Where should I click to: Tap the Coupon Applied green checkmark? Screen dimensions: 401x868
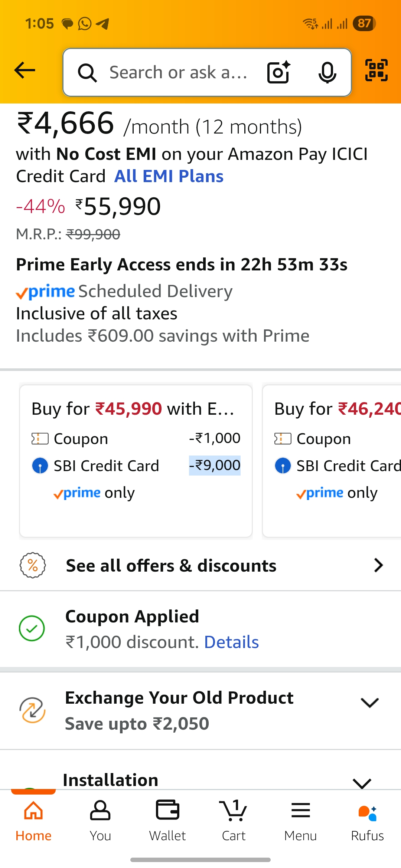[x=32, y=628]
